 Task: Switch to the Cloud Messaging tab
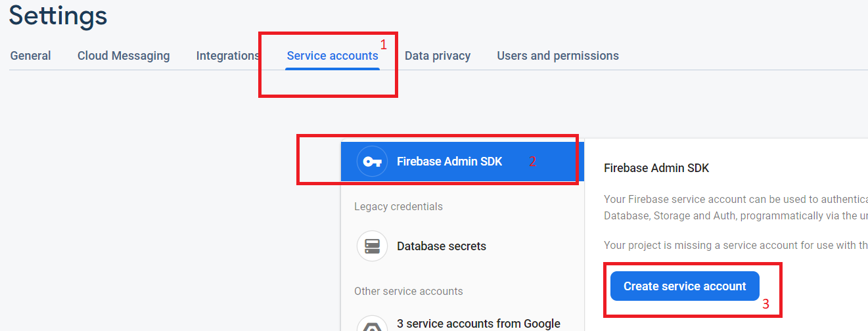click(x=124, y=56)
